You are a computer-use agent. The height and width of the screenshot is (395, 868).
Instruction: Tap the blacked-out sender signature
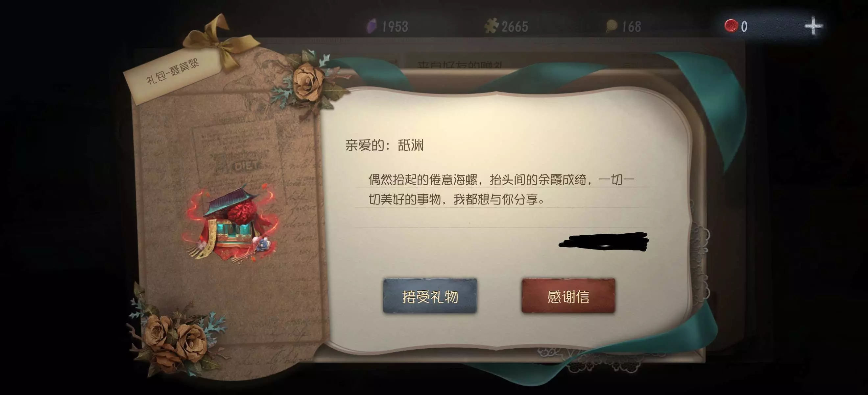click(603, 241)
